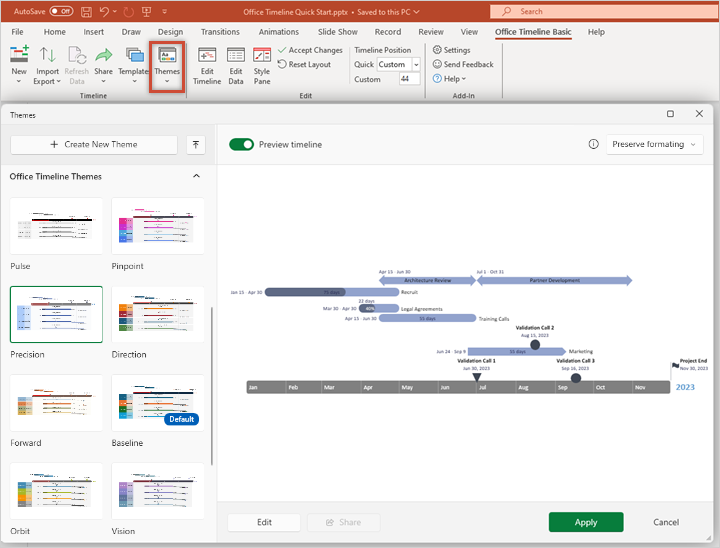This screenshot has height=548, width=720.
Task: Open the Import Export icon
Action: (47, 57)
